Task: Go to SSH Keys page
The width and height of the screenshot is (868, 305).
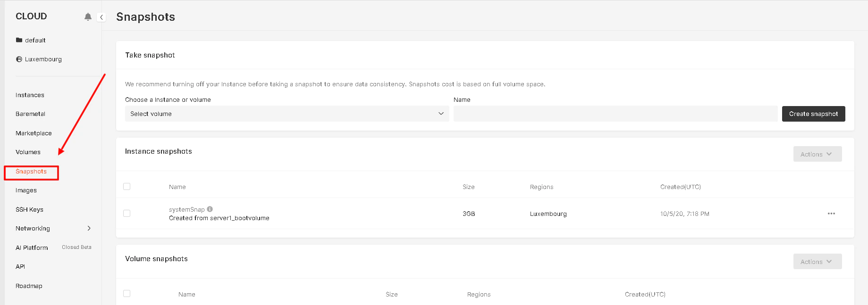Action: coord(29,209)
